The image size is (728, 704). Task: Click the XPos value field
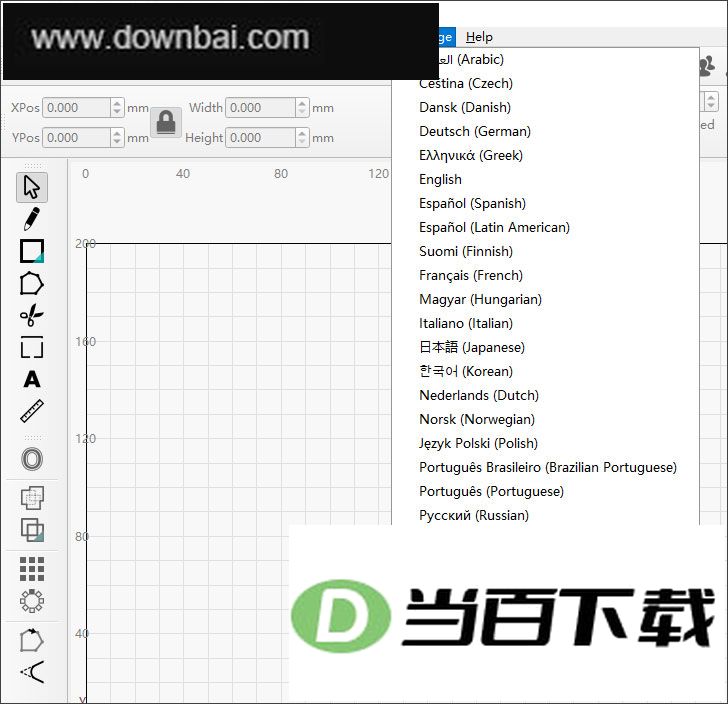pos(76,108)
